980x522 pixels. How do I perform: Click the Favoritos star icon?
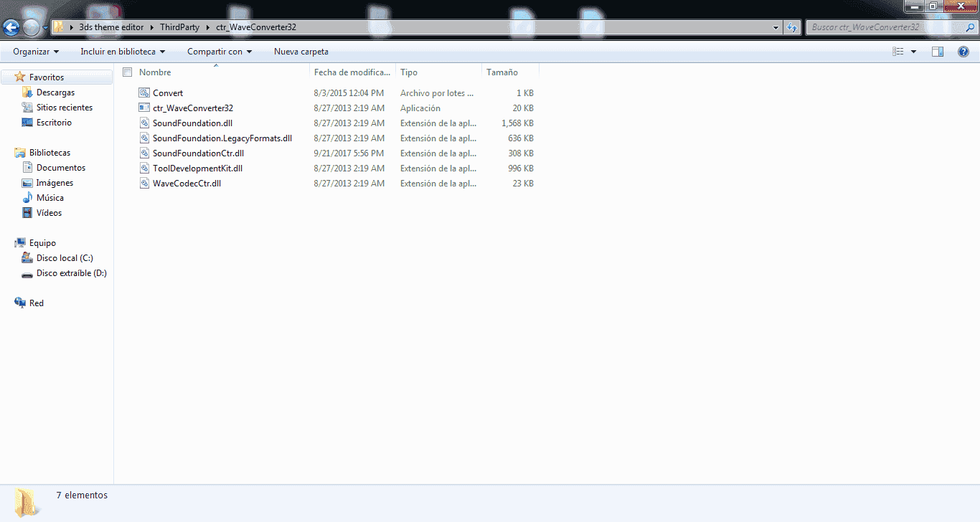(20, 77)
